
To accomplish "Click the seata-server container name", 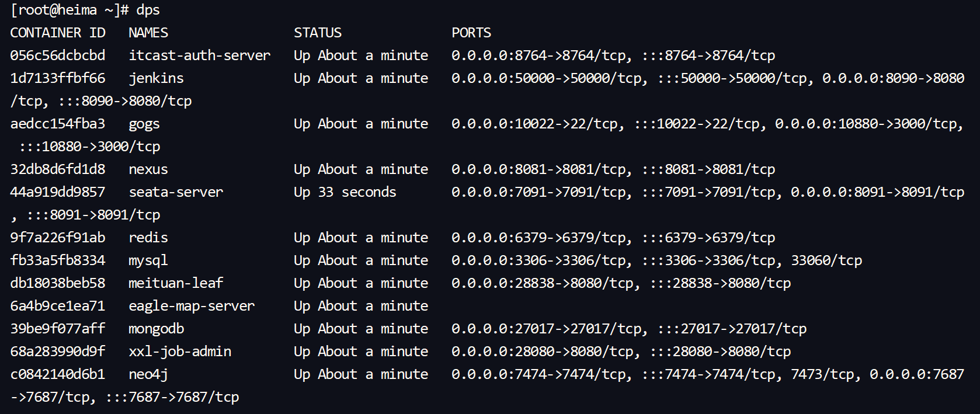I will 176,192.
